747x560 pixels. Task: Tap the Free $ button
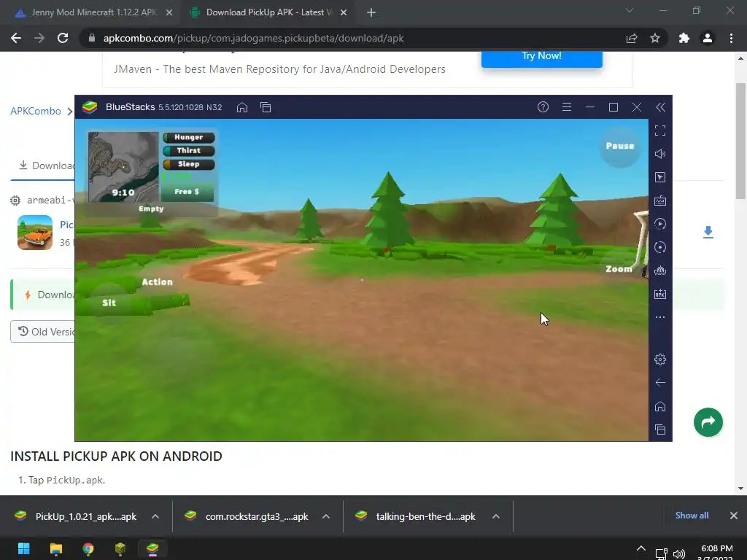187,192
